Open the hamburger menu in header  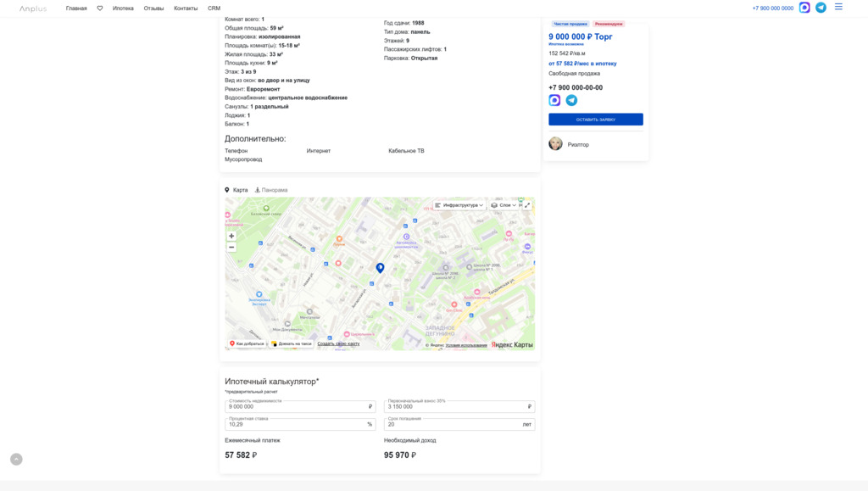point(838,7)
